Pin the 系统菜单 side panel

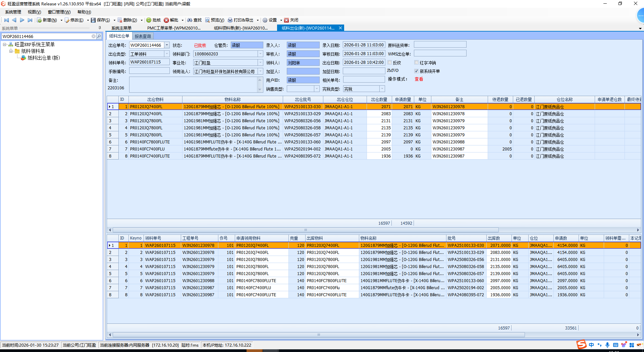[100, 28]
